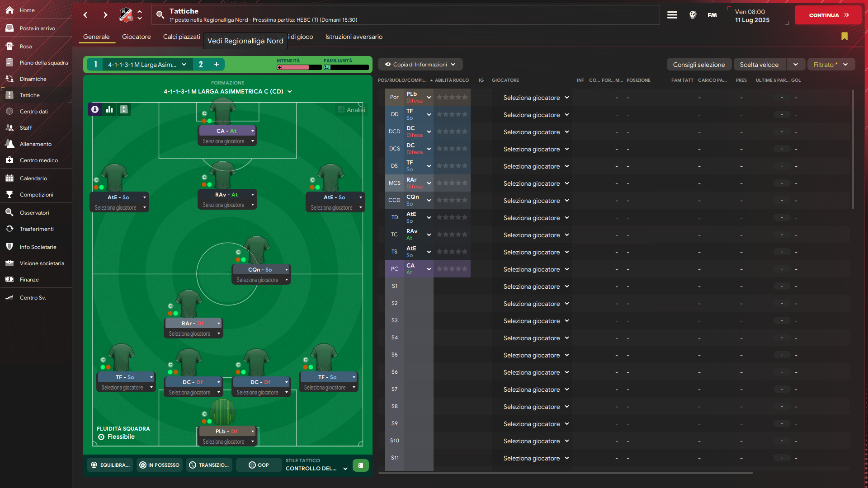This screenshot has width=868, height=488.
Task: Sort by Abilità ruolo column header
Action: 451,80
